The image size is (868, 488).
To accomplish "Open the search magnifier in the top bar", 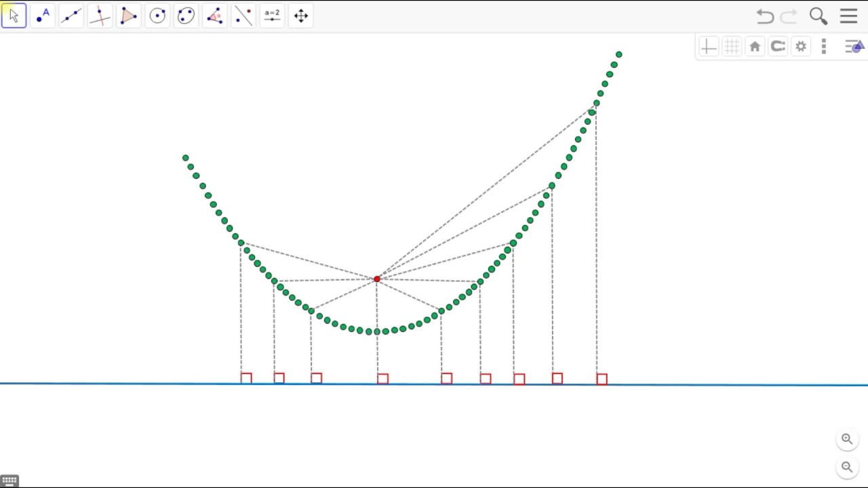I will (818, 16).
